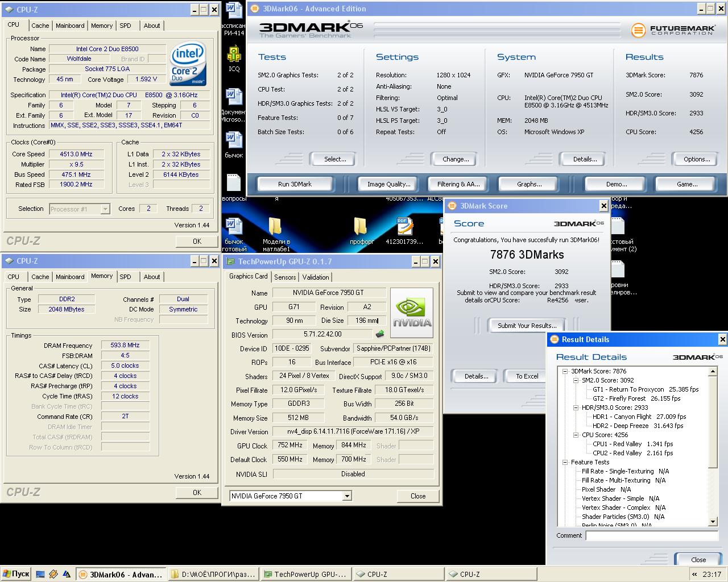Collapse the HDR/SM3.0 Score: 2933 node
728x582 pixels.
point(576,408)
